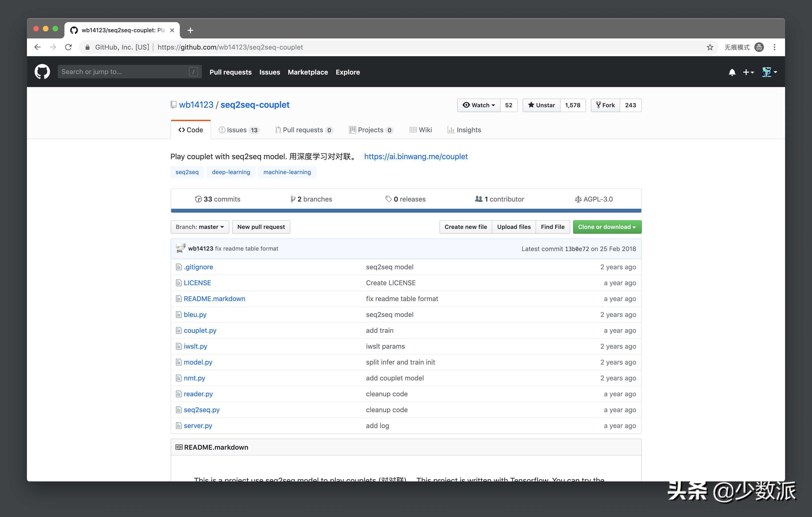Click the GitHub Octocat home logo
Viewport: 812px width, 517px height.
click(42, 72)
